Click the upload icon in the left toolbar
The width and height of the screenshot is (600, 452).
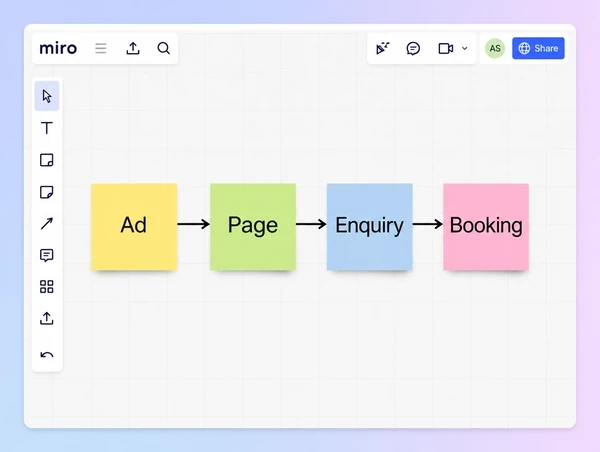point(47,318)
